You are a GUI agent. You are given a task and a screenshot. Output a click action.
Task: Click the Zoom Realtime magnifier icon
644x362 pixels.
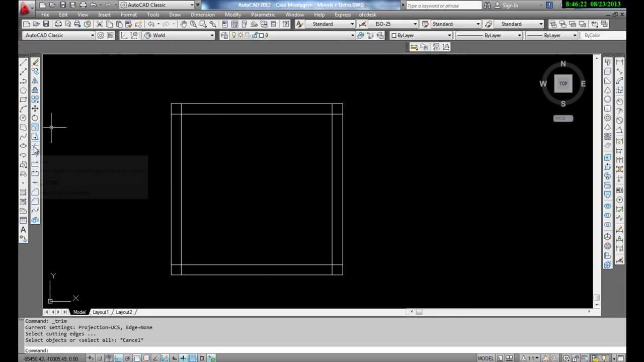(x=193, y=24)
